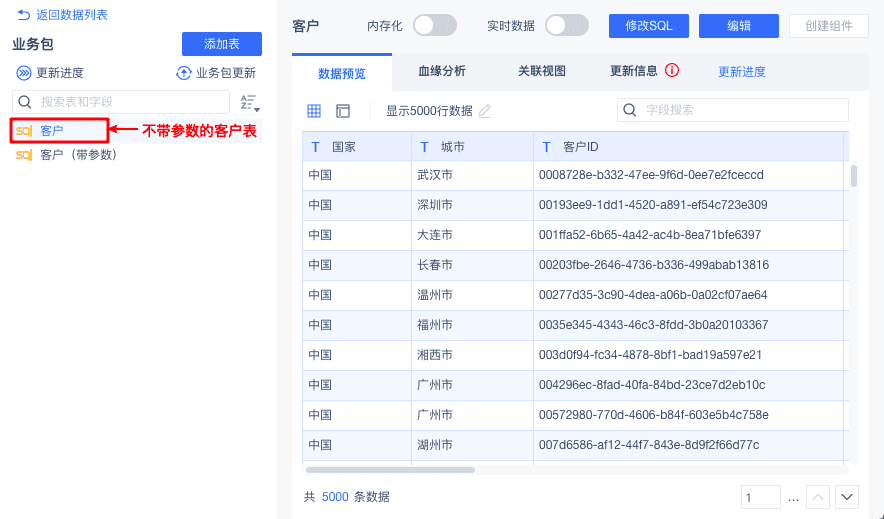The height and width of the screenshot is (519, 884).
Task: Click the return arrow icon beside 返回数据列表
Action: click(24, 15)
